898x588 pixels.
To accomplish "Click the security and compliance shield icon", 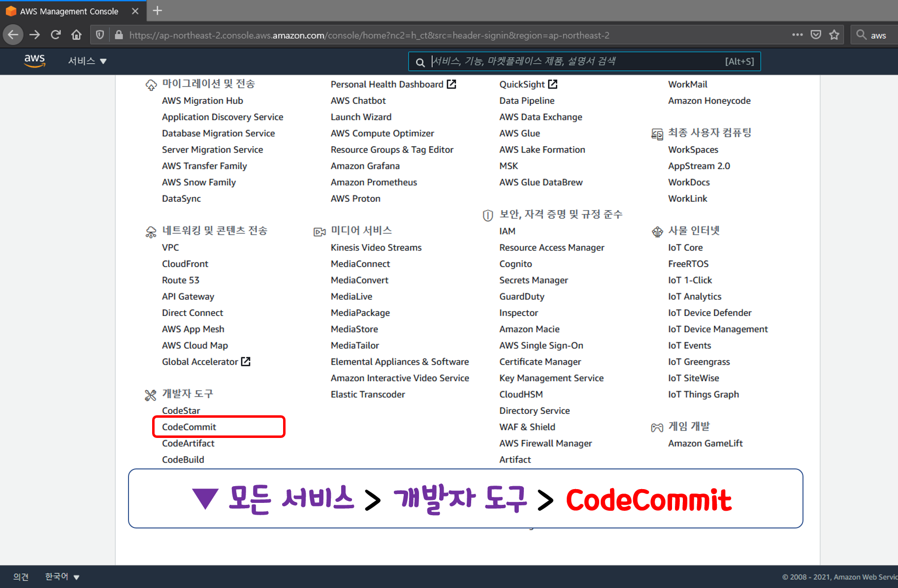I will 488,216.
